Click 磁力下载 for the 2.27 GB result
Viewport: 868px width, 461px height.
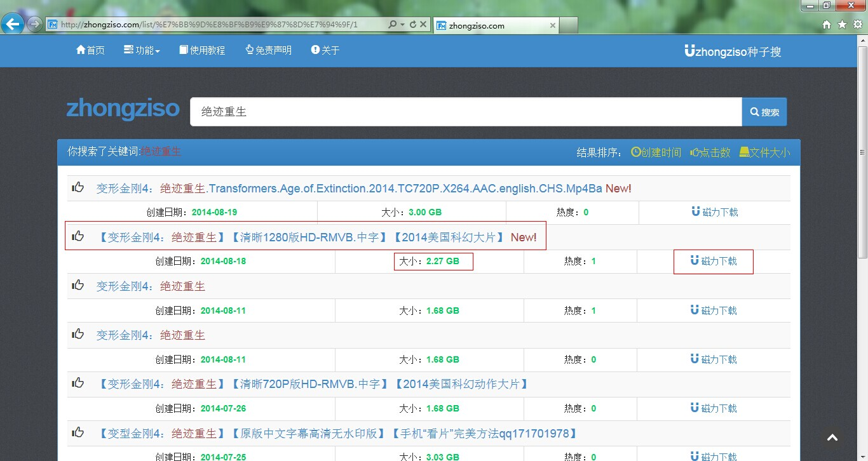click(714, 261)
